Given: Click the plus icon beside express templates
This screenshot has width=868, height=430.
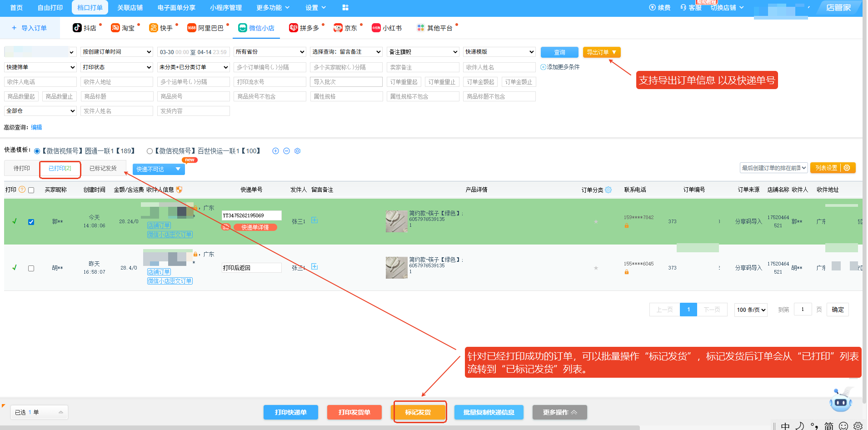Looking at the screenshot, I should 275,151.
